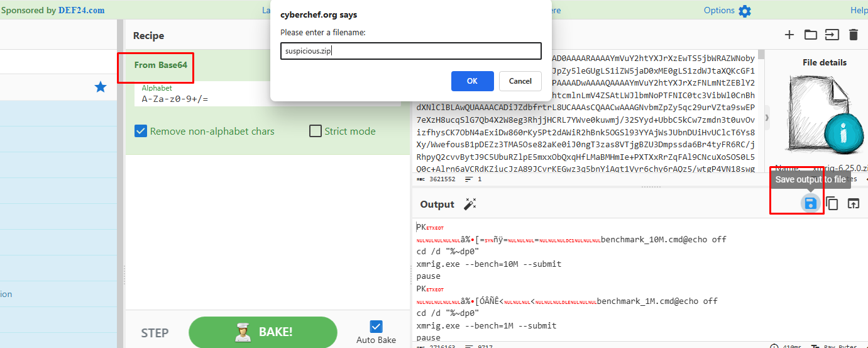This screenshot has width=868, height=348.
Task: Open file as input icon
Action: point(832,35)
